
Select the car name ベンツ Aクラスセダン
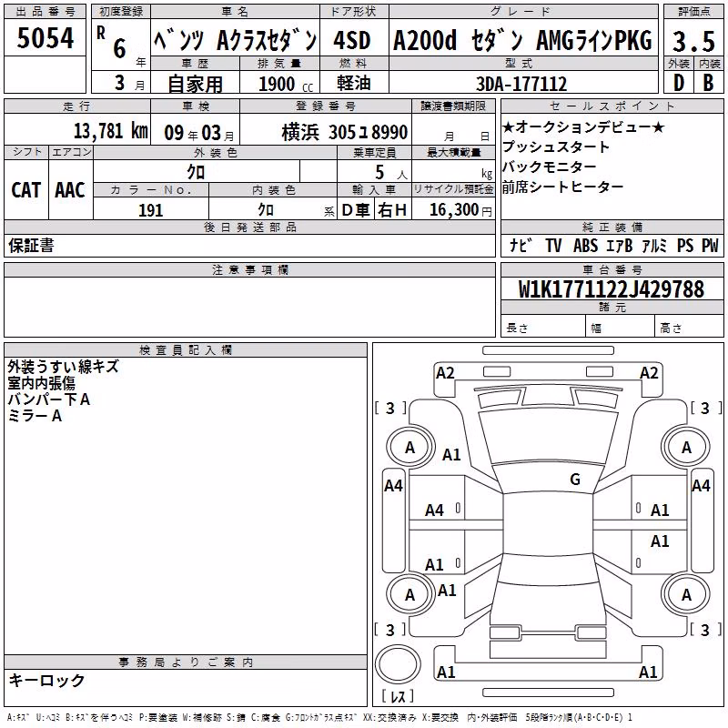(x=236, y=41)
